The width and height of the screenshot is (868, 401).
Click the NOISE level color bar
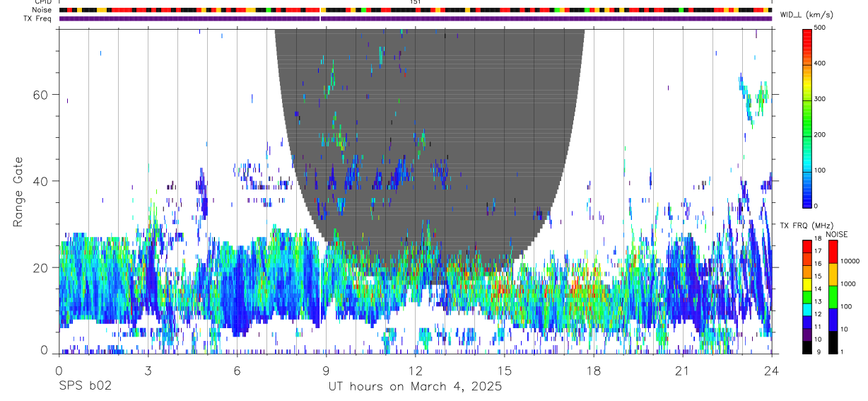833,297
